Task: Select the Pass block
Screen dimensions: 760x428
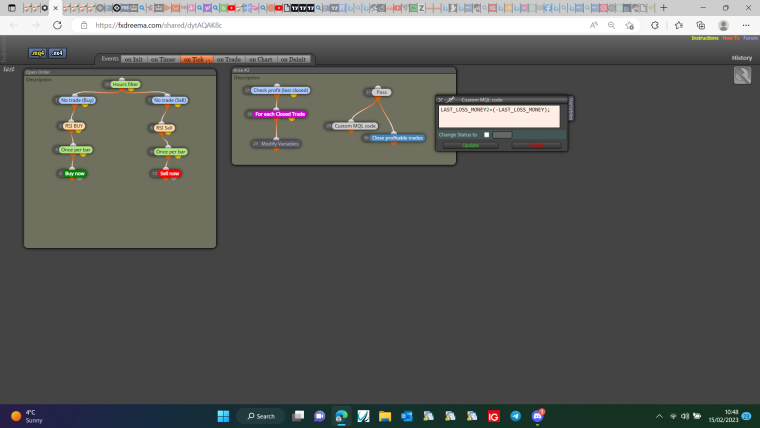Action: pos(382,92)
